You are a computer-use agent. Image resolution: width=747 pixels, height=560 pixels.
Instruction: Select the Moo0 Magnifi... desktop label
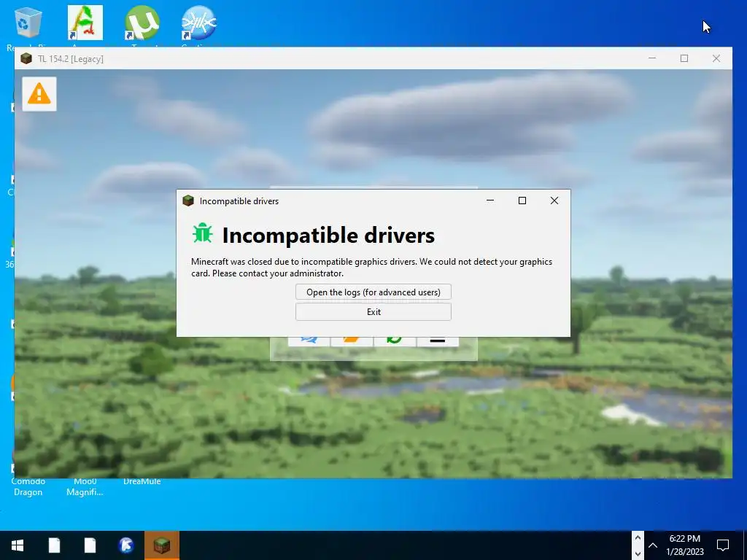85,486
